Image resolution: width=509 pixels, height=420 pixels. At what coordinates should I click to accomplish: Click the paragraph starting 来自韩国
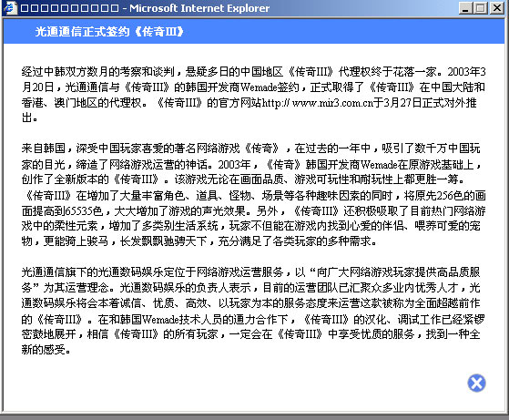click(253, 195)
